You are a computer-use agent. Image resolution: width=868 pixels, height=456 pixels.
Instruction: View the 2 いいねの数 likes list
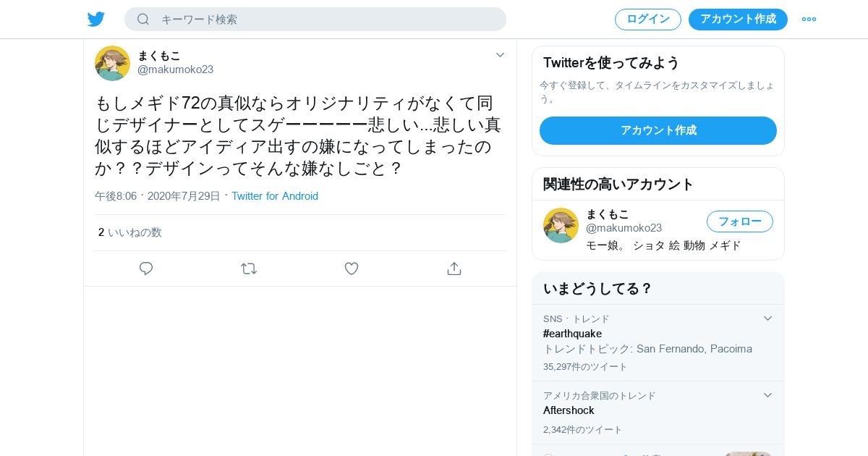[x=130, y=232]
